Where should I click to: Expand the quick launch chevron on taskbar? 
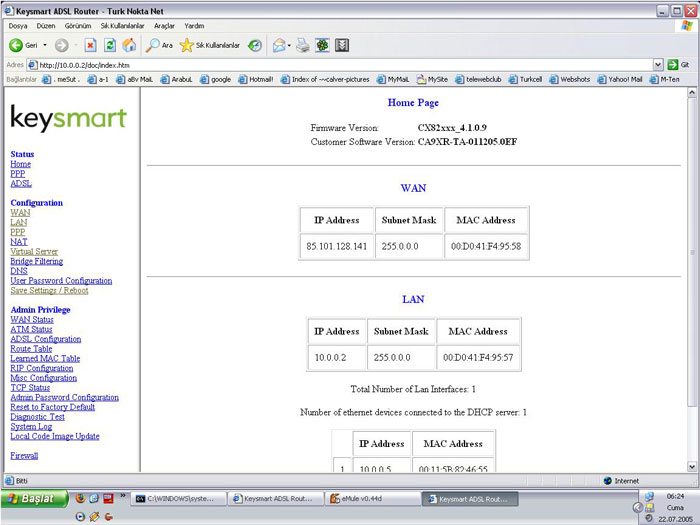pos(123,496)
